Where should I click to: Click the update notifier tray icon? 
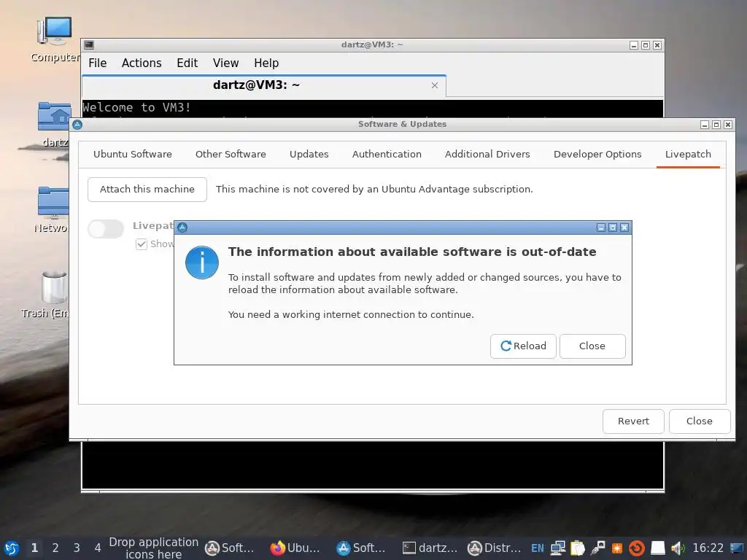(637, 548)
